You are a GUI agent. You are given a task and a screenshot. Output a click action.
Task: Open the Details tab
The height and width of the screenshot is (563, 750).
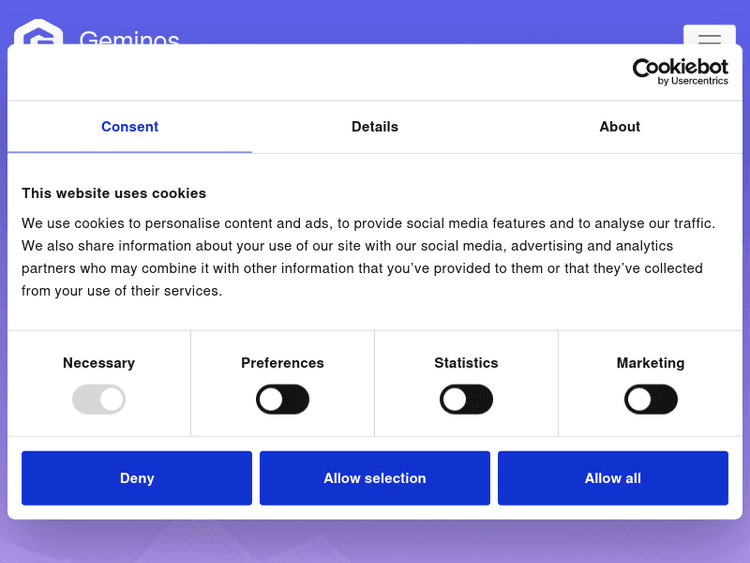375,127
